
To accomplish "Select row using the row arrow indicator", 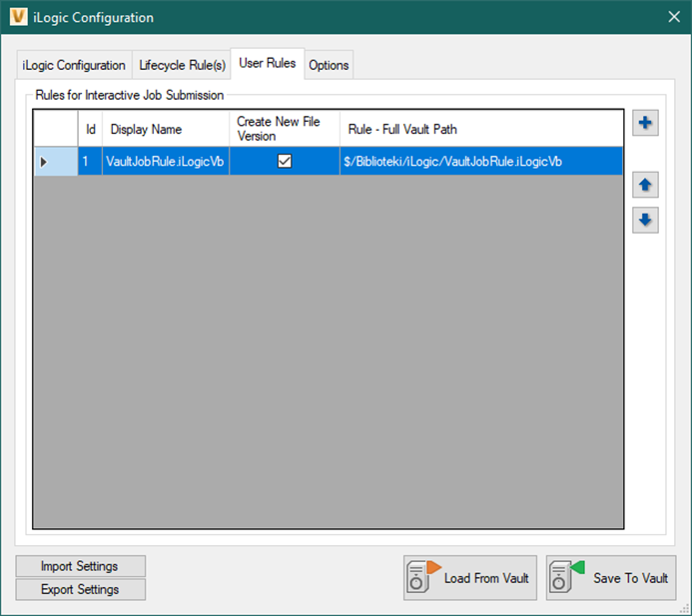I will click(44, 162).
